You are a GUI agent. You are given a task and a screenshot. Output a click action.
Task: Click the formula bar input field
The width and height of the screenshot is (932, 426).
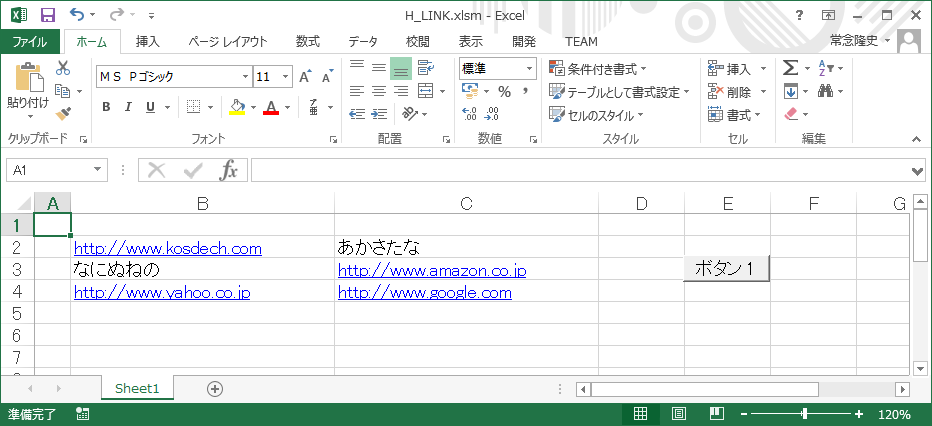(x=580, y=171)
